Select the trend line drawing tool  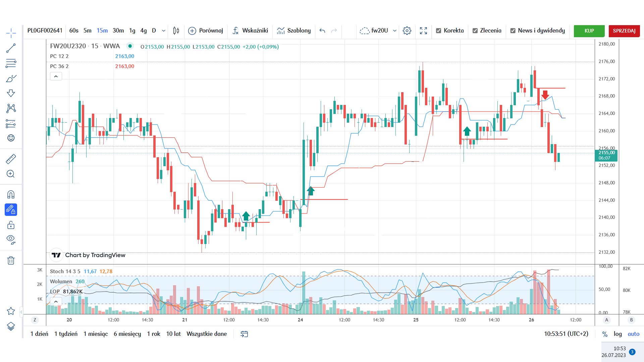pyautogui.click(x=11, y=48)
